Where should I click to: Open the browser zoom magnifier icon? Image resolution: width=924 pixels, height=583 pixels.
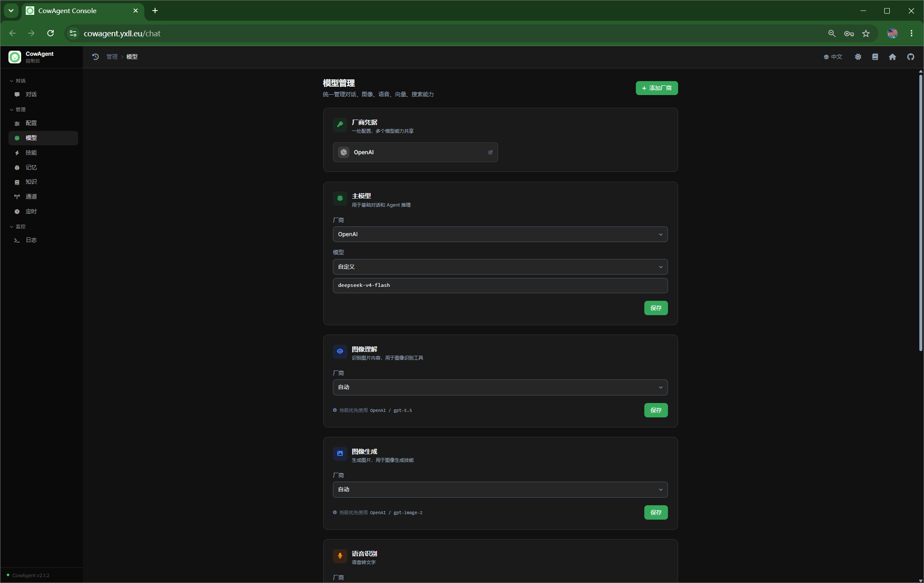(x=831, y=33)
